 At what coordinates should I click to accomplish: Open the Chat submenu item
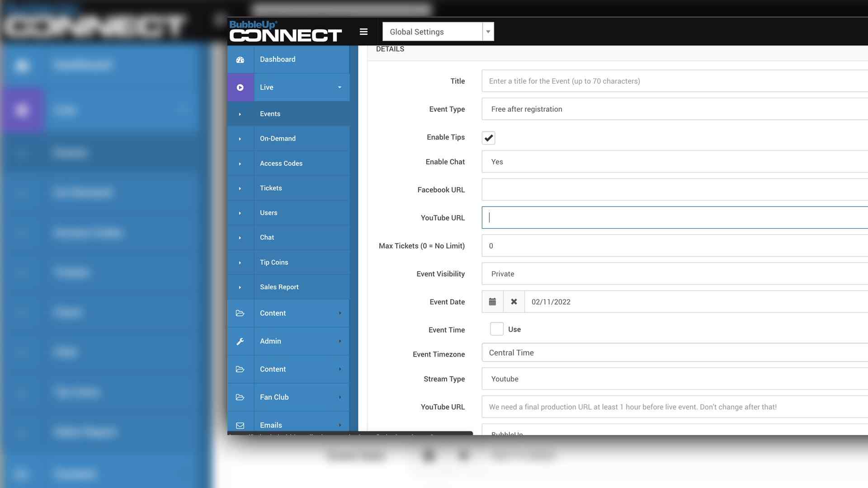point(288,237)
